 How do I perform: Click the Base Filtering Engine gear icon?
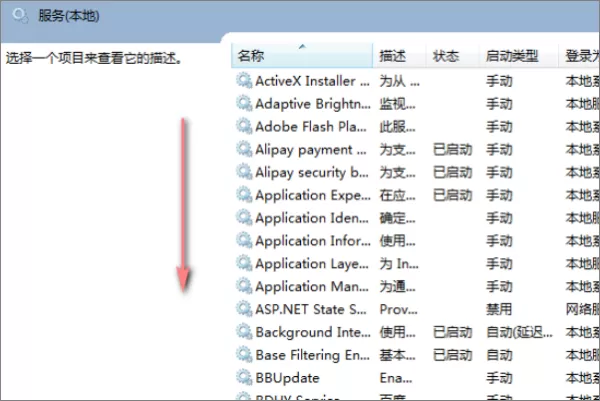point(244,355)
